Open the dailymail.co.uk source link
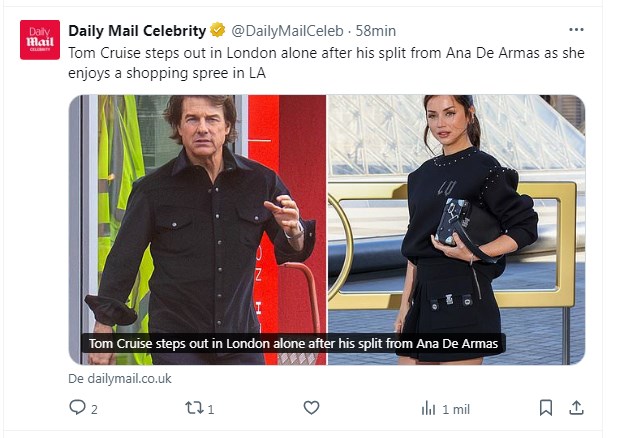 [120, 379]
